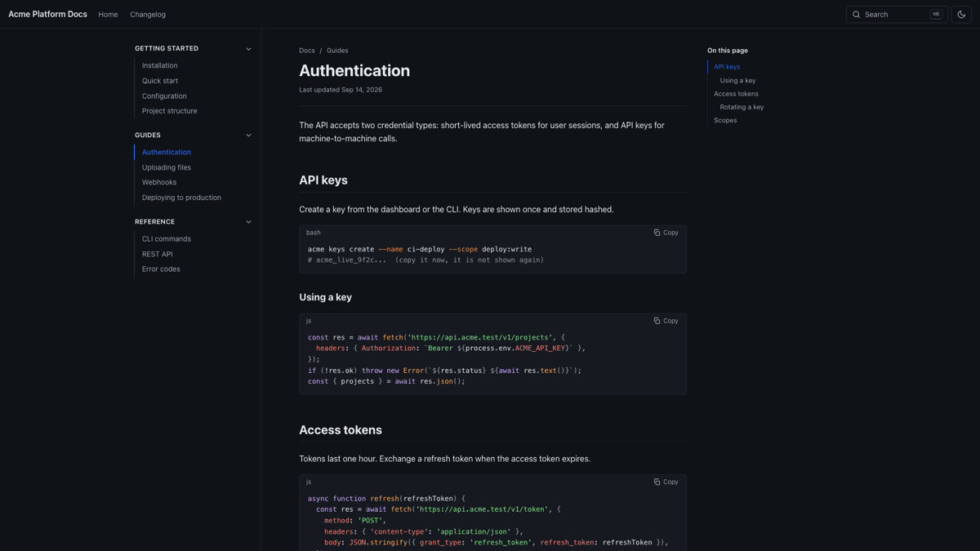Jump to API keys in page outline
Screen dimensions: 980x551
coord(727,67)
